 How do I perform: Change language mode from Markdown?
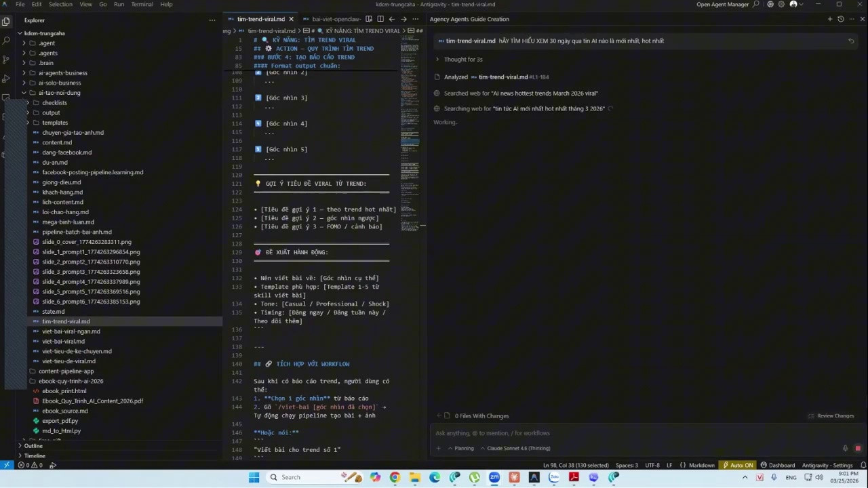(x=701, y=466)
